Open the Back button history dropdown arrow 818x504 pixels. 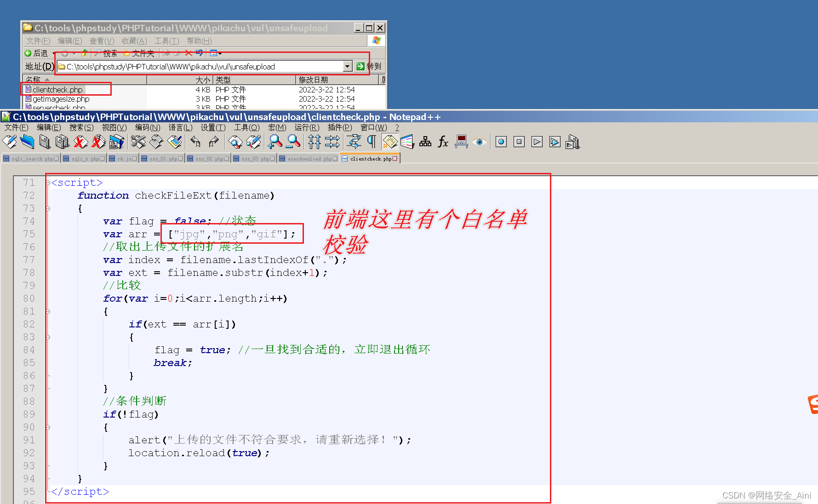pos(54,53)
